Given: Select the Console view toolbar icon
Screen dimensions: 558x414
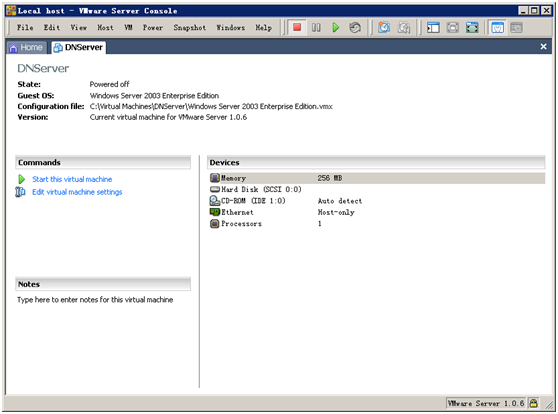Looking at the screenshot, I should (x=516, y=27).
